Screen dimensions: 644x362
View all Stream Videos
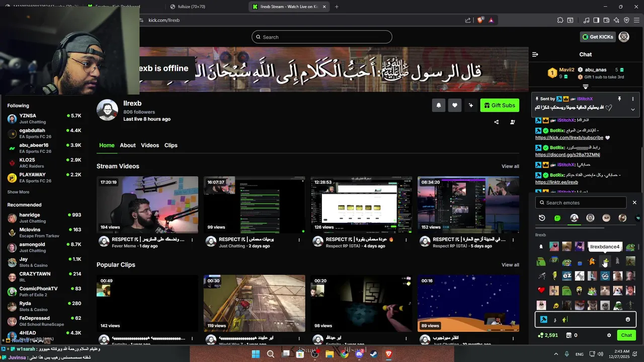point(510,166)
